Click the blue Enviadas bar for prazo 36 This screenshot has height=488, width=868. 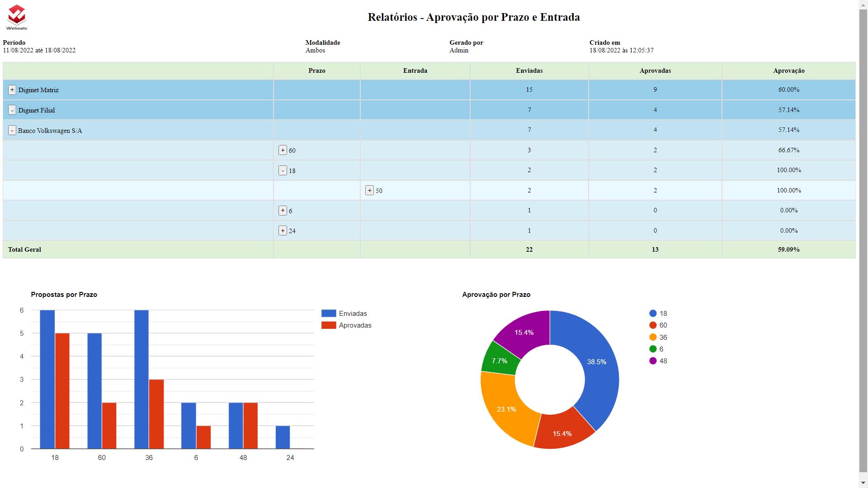142,380
